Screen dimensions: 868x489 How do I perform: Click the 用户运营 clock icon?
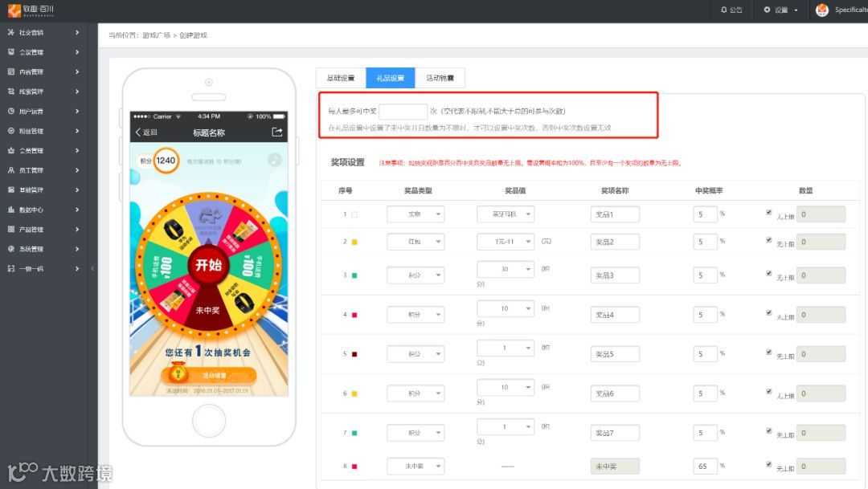pos(11,111)
